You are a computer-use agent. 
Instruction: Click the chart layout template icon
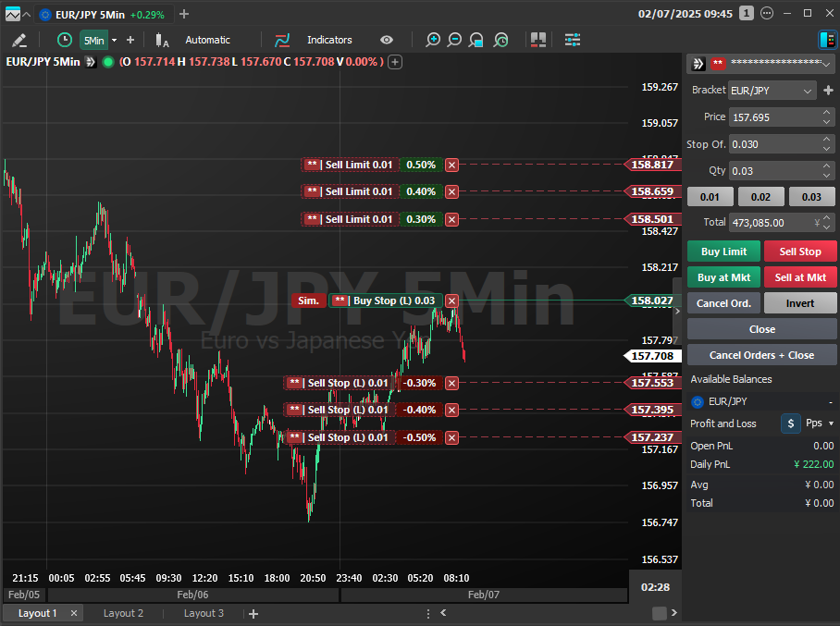538,40
